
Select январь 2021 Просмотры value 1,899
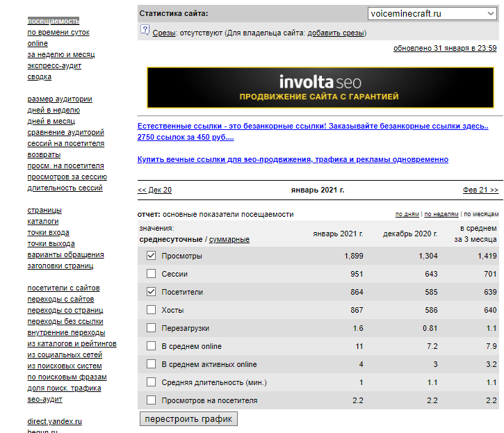[354, 256]
